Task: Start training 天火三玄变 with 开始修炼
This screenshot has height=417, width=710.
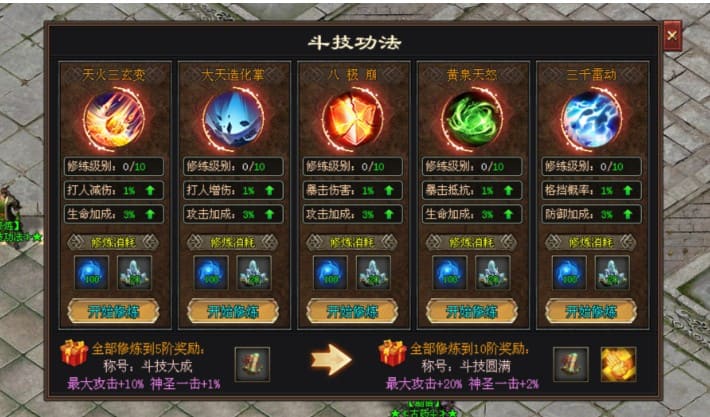Action: click(113, 311)
